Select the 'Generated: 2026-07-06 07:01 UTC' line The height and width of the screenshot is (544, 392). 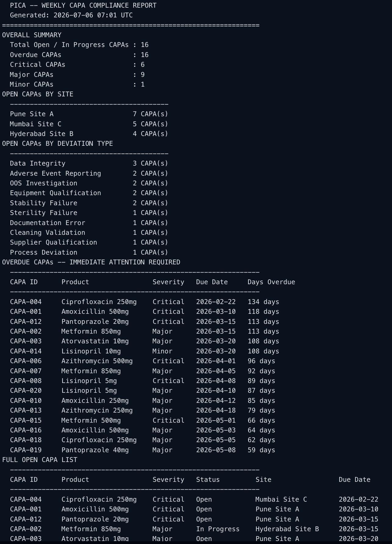[x=71, y=15]
